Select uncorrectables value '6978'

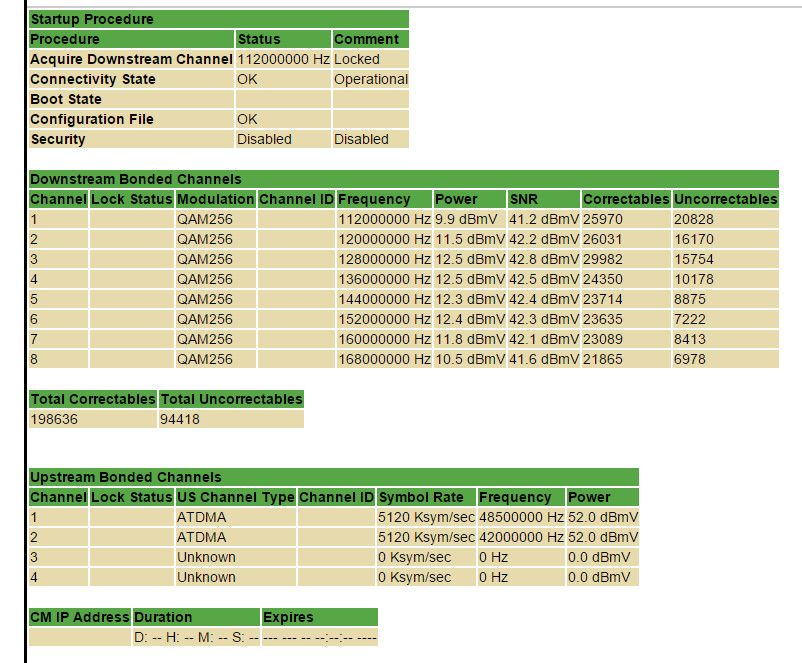(689, 359)
